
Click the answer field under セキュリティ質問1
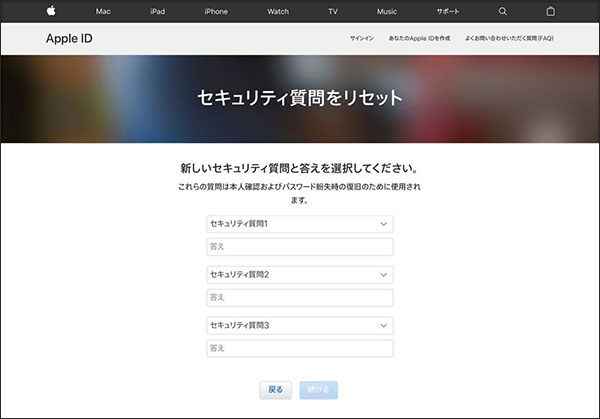[300, 247]
